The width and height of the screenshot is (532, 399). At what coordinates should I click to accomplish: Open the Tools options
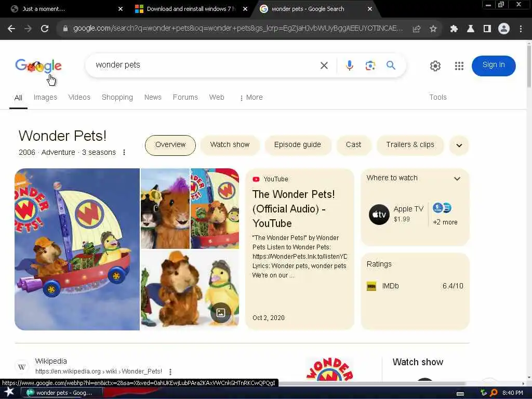click(437, 97)
